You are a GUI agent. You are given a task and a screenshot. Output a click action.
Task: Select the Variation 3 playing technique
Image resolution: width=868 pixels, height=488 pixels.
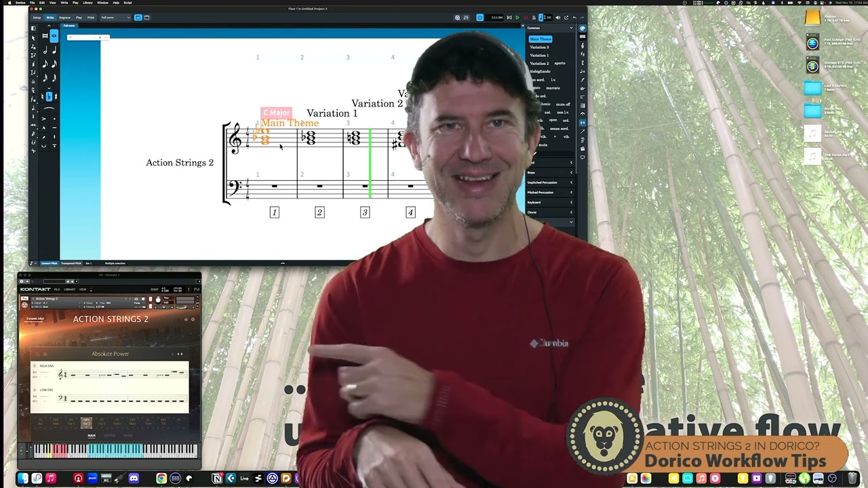pos(540,47)
